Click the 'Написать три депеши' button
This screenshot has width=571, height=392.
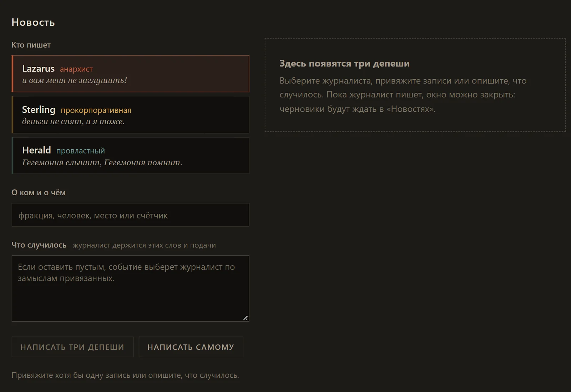(x=72, y=347)
